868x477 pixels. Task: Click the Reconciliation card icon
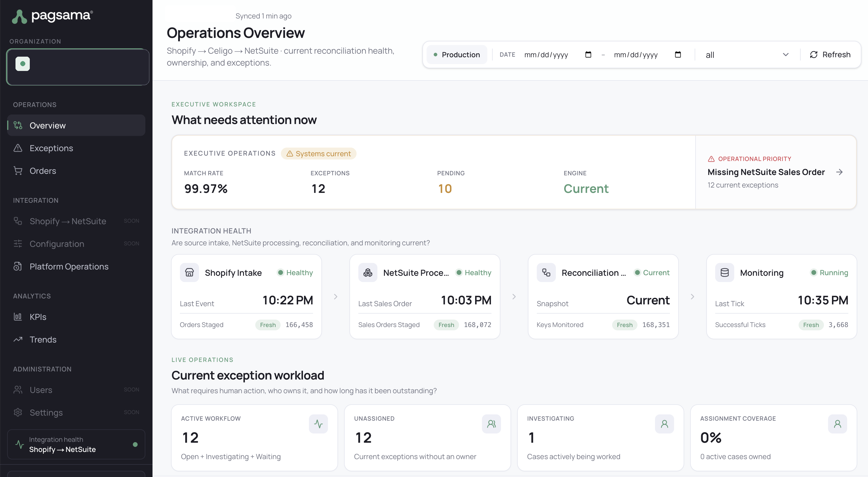(546, 272)
